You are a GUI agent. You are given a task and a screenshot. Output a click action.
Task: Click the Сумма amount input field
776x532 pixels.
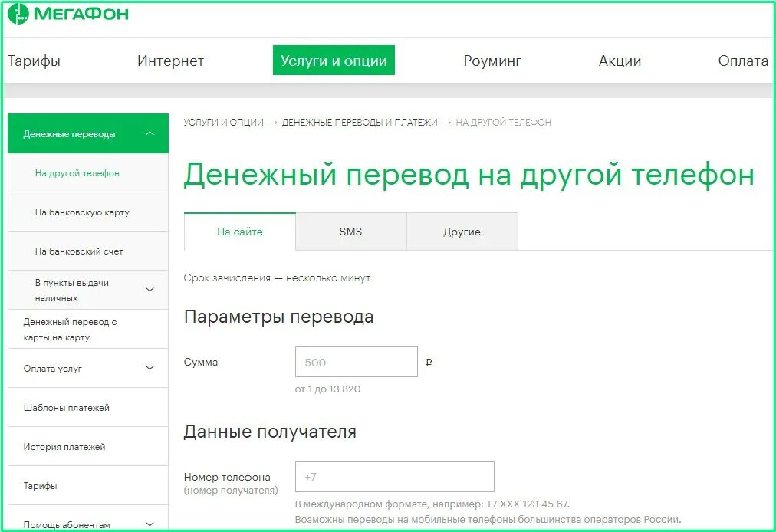pos(356,361)
